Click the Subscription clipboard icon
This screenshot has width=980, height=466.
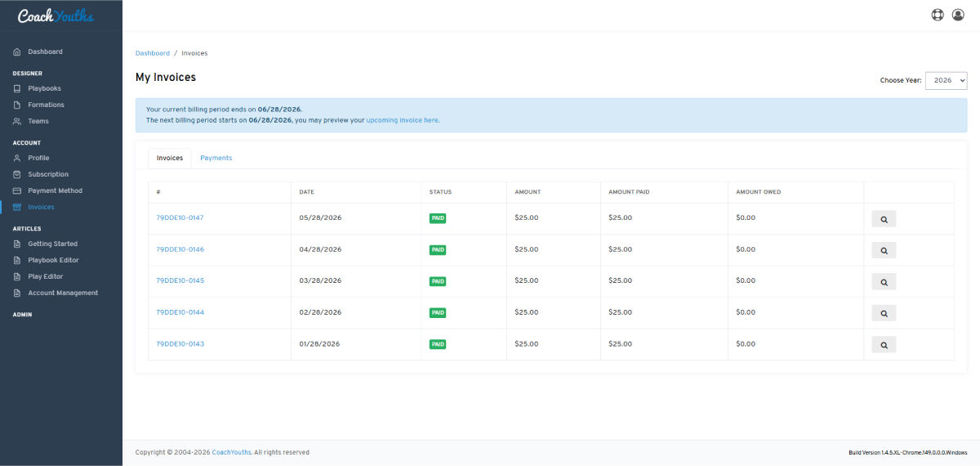[17, 174]
